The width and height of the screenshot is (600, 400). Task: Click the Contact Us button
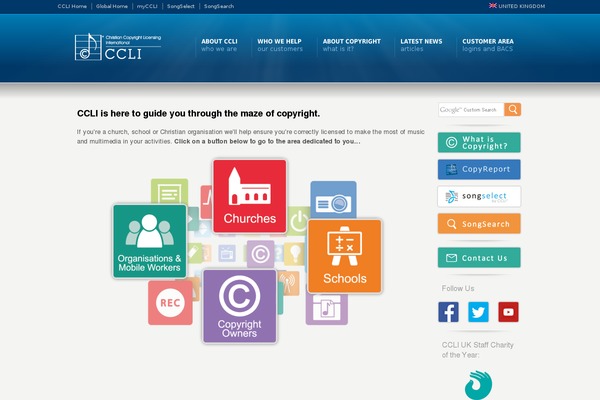(479, 258)
